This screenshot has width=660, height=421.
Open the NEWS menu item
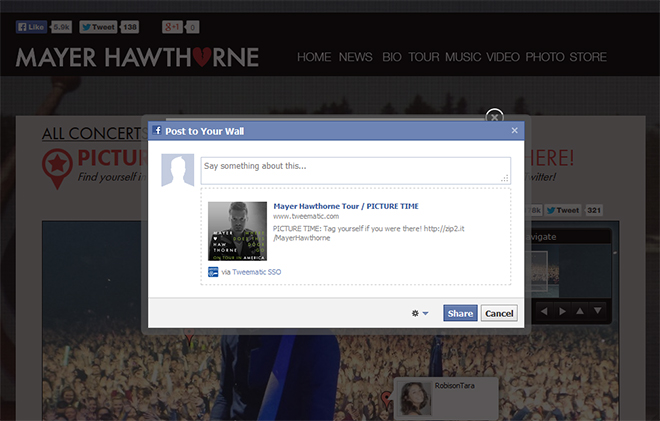coord(355,57)
